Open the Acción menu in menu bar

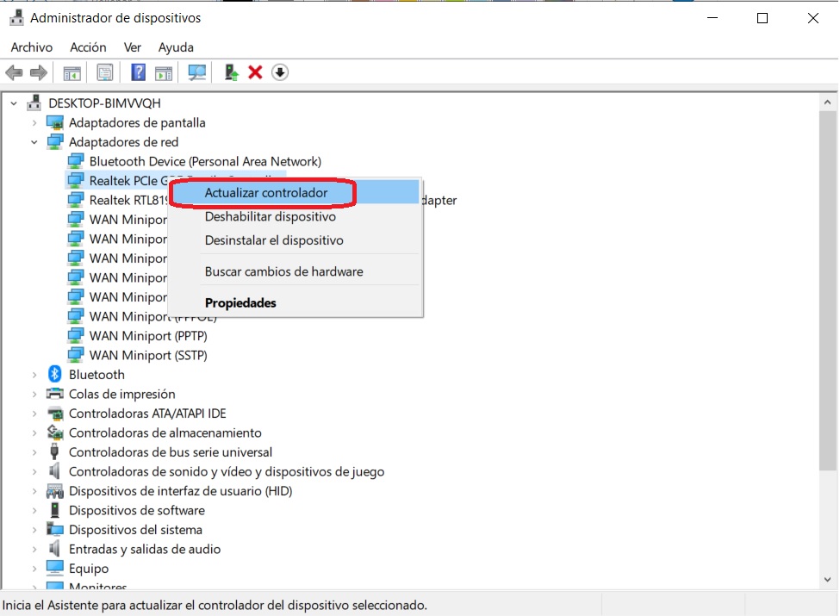[x=88, y=47]
